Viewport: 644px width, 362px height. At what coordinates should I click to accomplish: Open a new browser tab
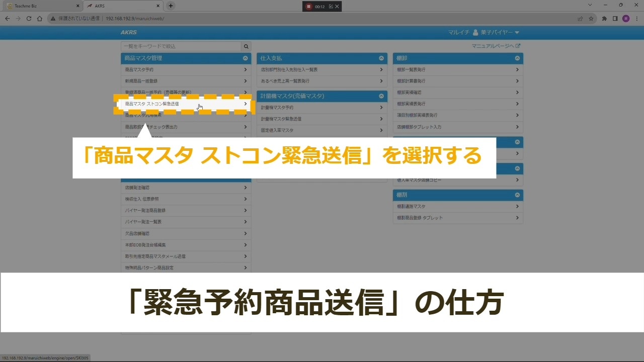(171, 6)
